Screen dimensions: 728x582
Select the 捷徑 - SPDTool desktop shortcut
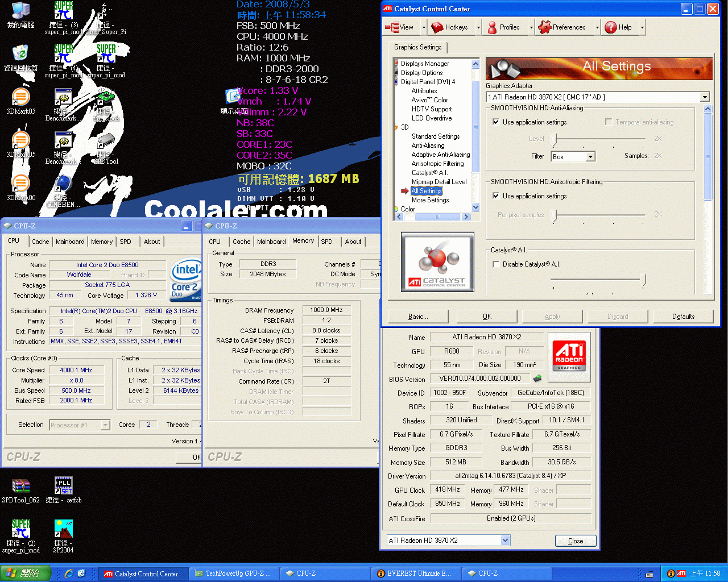tap(106, 149)
